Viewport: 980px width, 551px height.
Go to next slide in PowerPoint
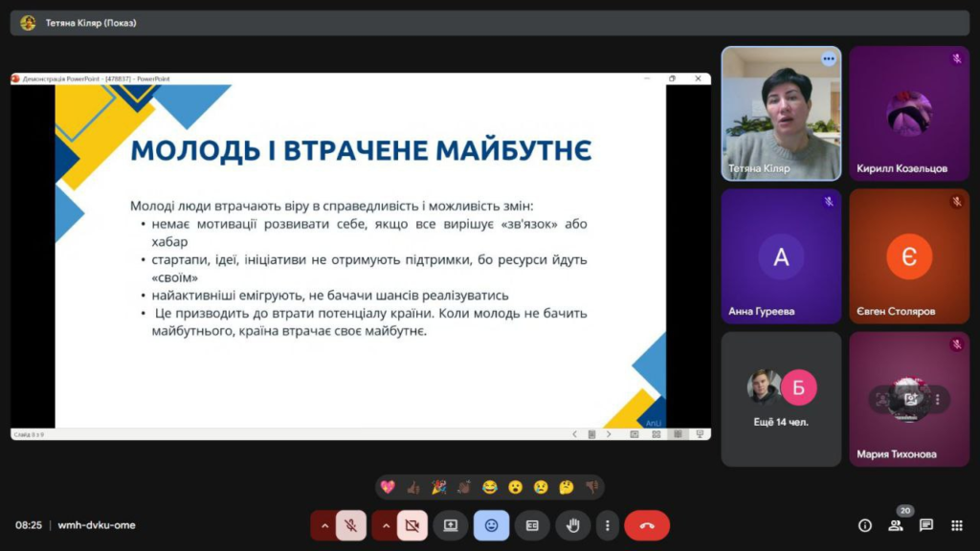[609, 434]
